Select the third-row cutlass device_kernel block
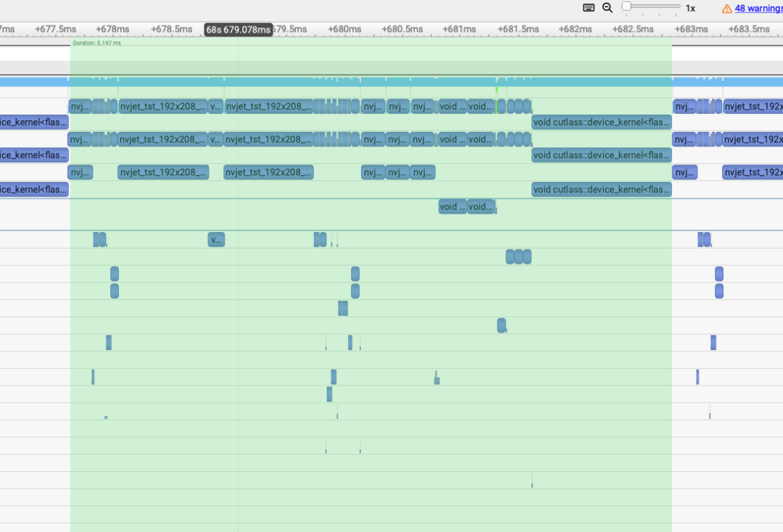This screenshot has width=783, height=532. click(601, 189)
